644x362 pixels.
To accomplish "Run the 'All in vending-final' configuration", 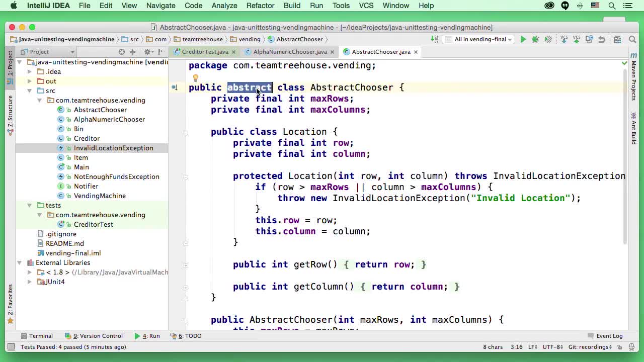I will (x=523, y=39).
